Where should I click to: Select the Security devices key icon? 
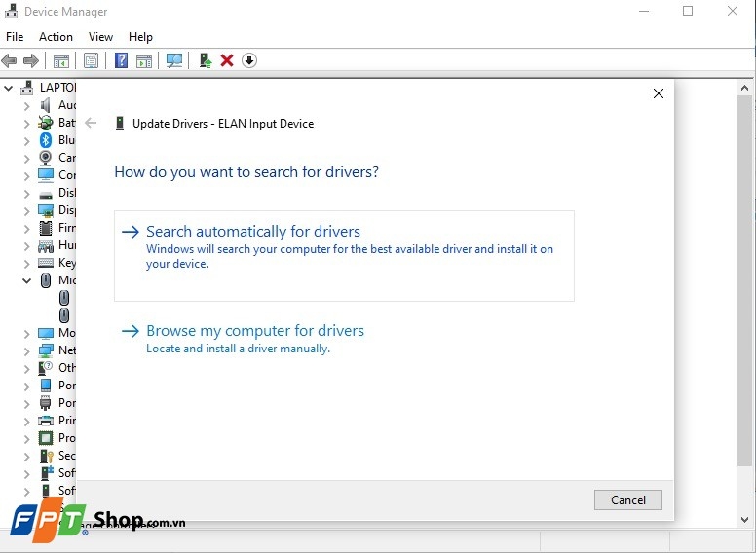tap(47, 456)
